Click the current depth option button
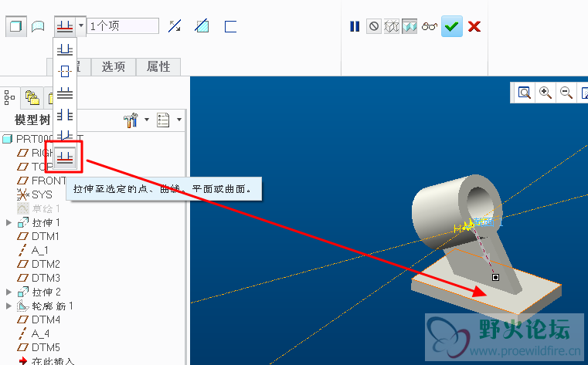588x365 pixels. click(65, 26)
